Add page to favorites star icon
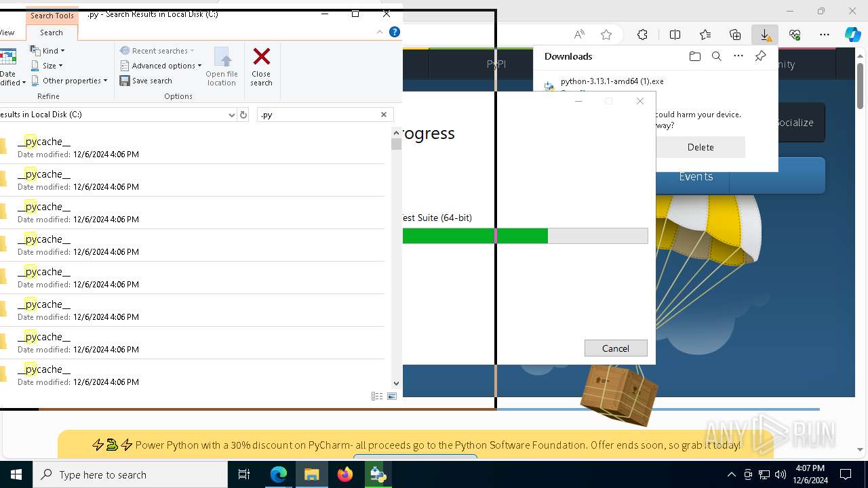This screenshot has height=488, width=868. point(606,35)
